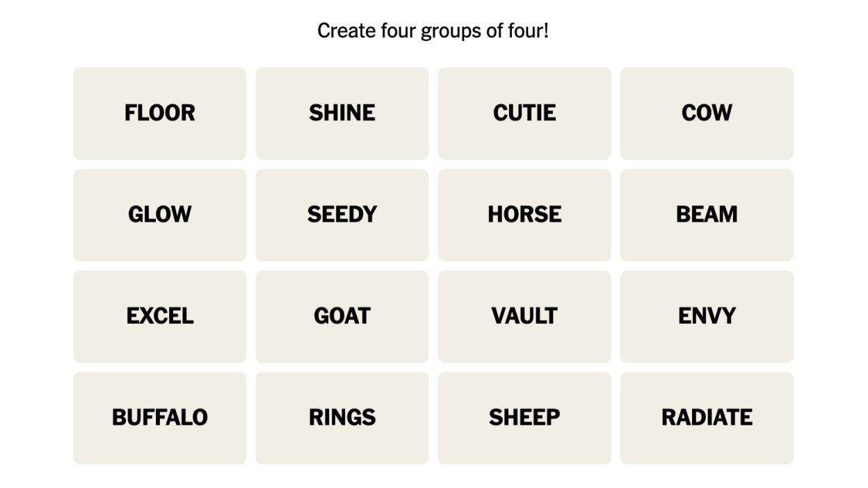The image size is (868, 488).
Task: Choose the tile naming a bison-like animal
Action: pyautogui.click(x=159, y=418)
